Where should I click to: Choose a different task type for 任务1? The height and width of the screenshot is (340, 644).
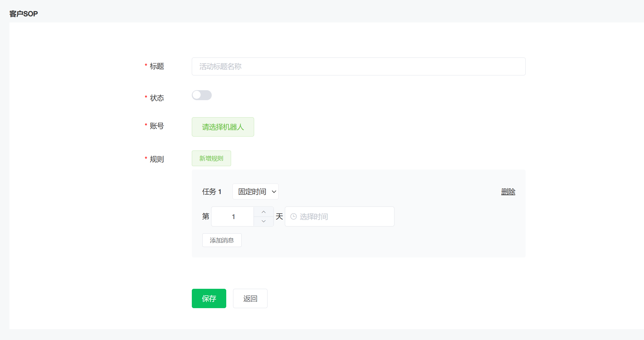(x=255, y=191)
